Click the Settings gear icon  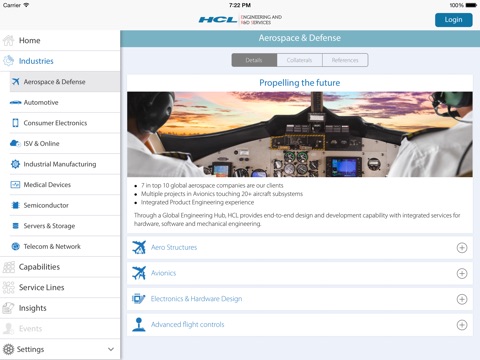pos(9,349)
